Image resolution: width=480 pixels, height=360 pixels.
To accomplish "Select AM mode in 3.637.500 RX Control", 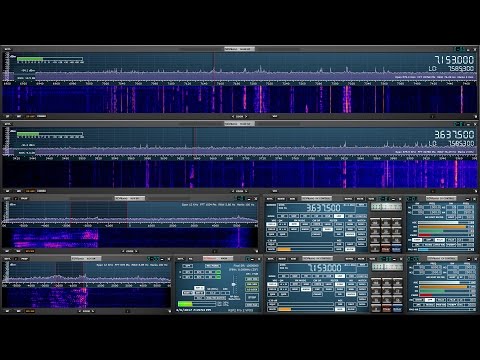I will pyautogui.click(x=282, y=216).
